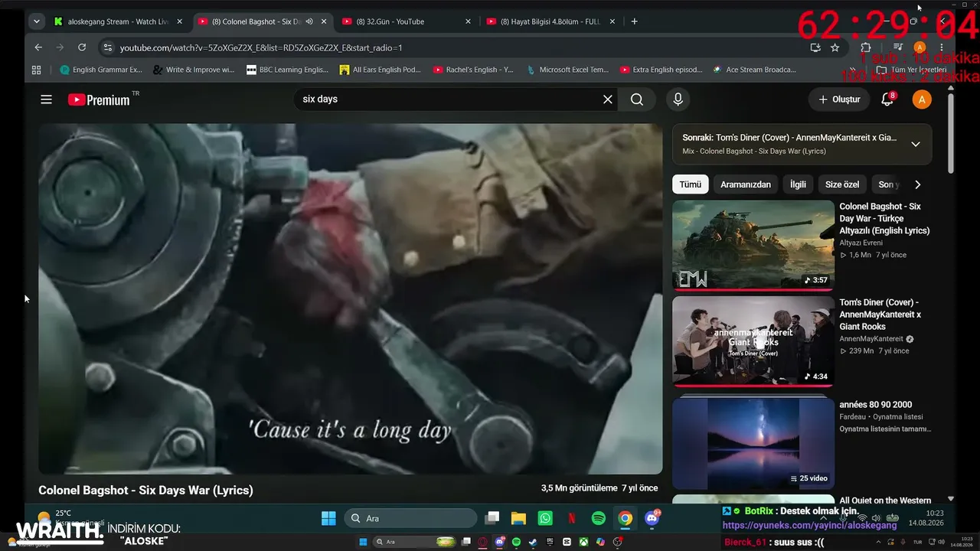The image size is (980, 551).
Task: Visit the AnnenMayKantereit channel name
Action: coord(871,339)
